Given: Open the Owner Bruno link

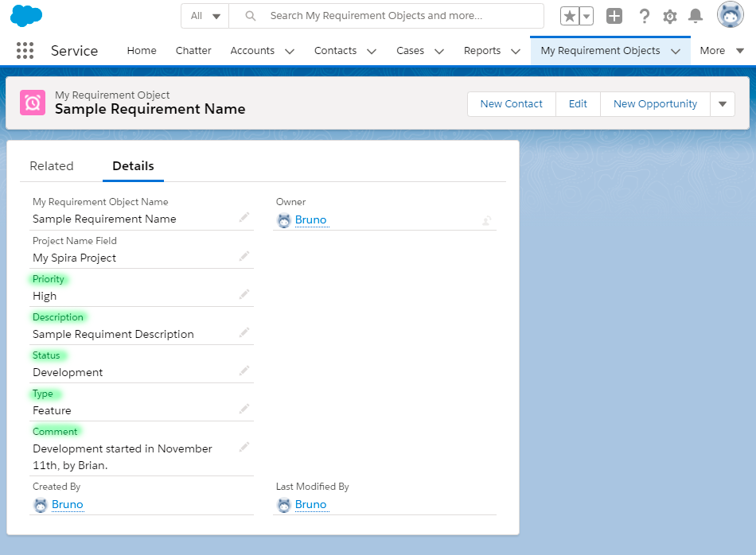Looking at the screenshot, I should [x=310, y=220].
